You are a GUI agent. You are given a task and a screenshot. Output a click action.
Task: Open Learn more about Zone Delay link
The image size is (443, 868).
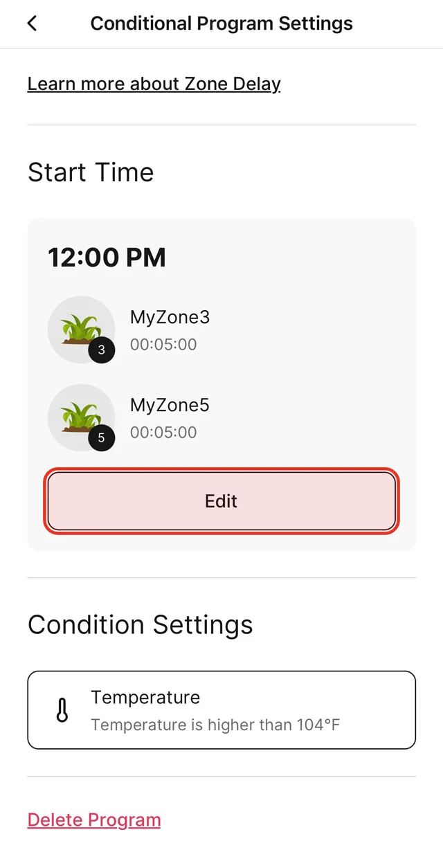(x=154, y=84)
